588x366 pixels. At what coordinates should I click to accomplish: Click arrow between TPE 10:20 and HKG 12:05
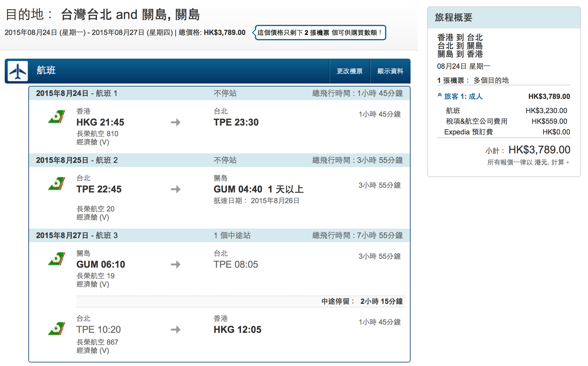[176, 330]
